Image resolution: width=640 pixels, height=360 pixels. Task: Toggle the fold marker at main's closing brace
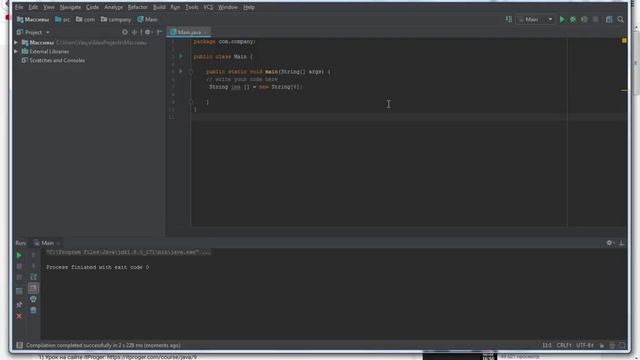click(x=191, y=102)
